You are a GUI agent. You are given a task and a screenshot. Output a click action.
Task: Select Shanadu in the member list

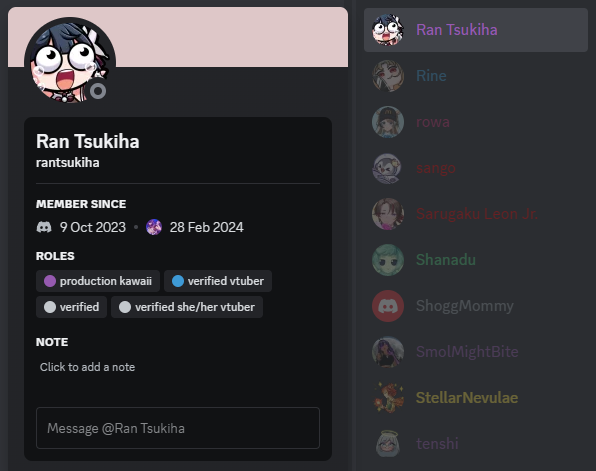(476, 260)
